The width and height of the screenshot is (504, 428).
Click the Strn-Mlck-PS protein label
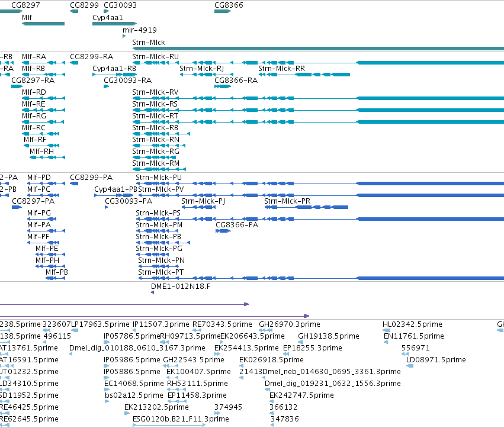[158, 213]
